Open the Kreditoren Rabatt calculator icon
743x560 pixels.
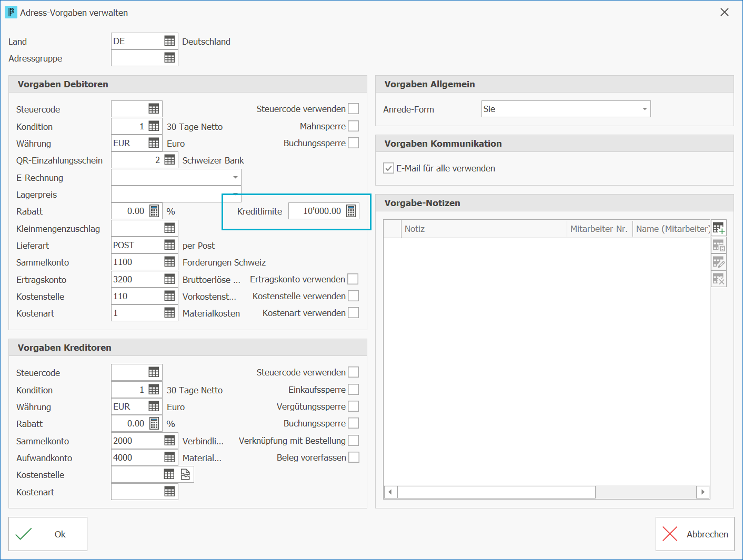(x=154, y=423)
